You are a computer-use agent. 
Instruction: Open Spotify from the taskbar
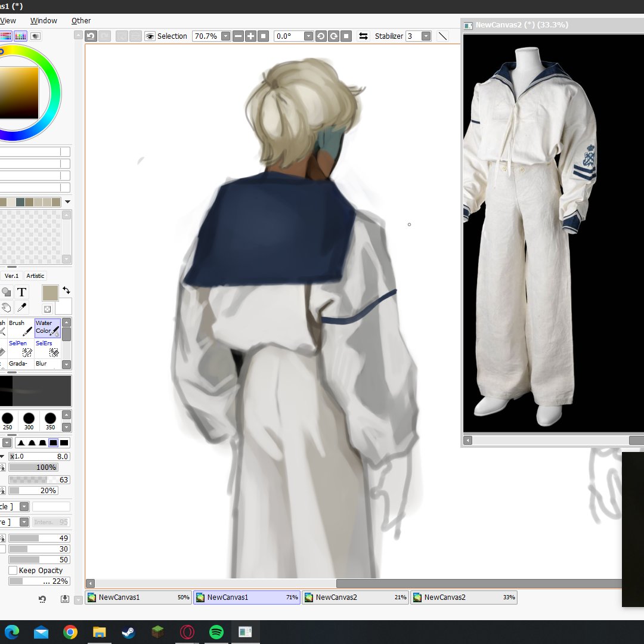216,631
